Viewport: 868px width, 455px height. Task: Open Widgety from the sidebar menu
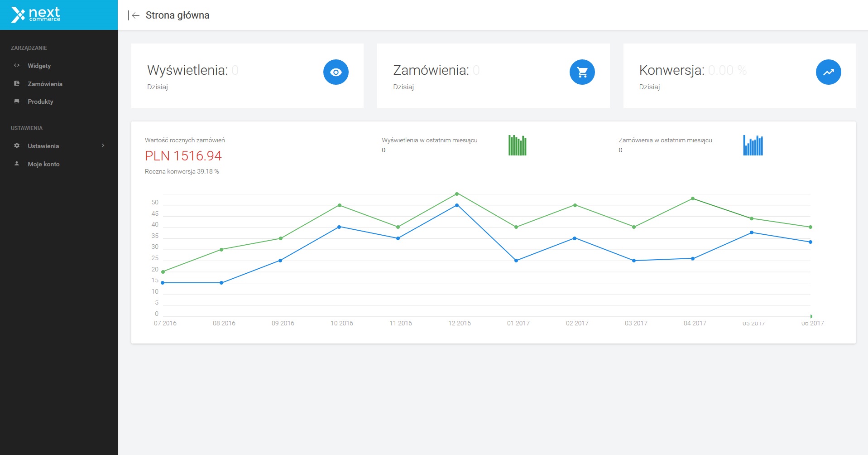(x=39, y=66)
